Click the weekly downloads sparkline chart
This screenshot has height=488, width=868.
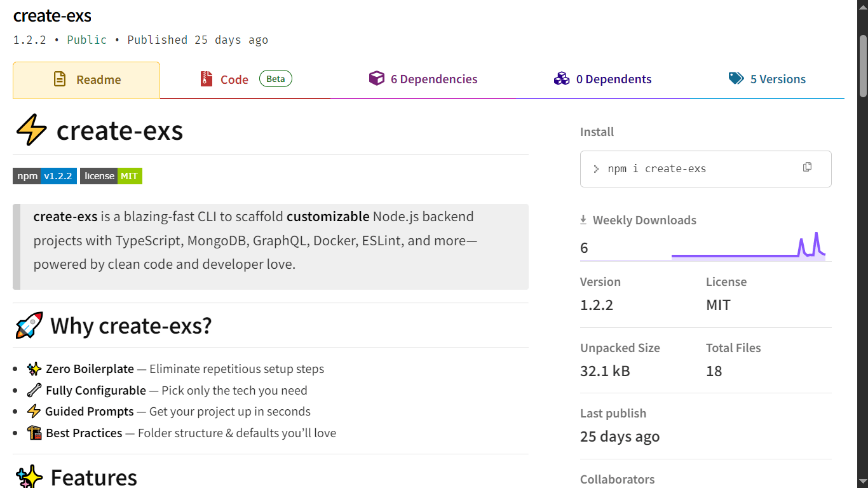749,246
